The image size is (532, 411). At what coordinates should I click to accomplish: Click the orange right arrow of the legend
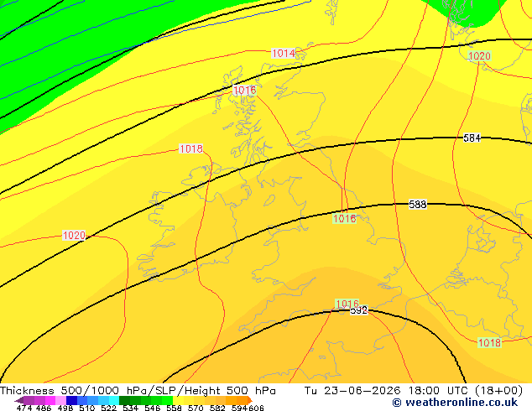(x=250, y=400)
